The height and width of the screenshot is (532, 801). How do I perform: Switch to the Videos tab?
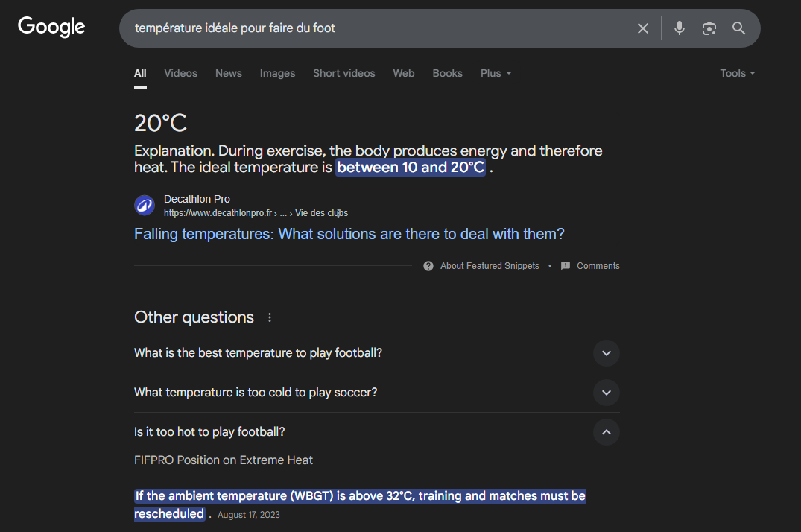(181, 73)
